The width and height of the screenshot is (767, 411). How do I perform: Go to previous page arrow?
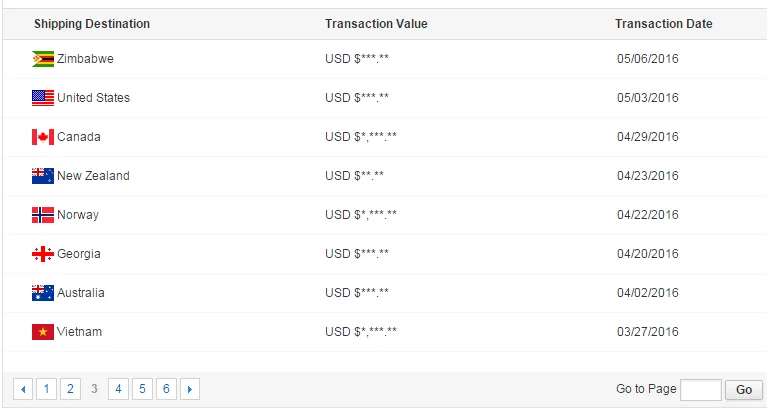(x=23, y=389)
